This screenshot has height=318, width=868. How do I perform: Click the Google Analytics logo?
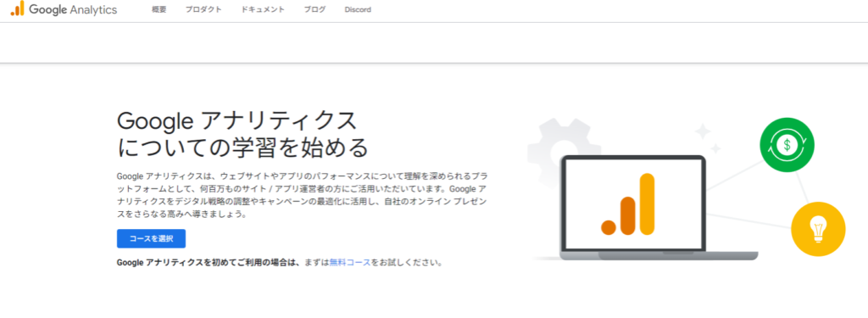(64, 8)
